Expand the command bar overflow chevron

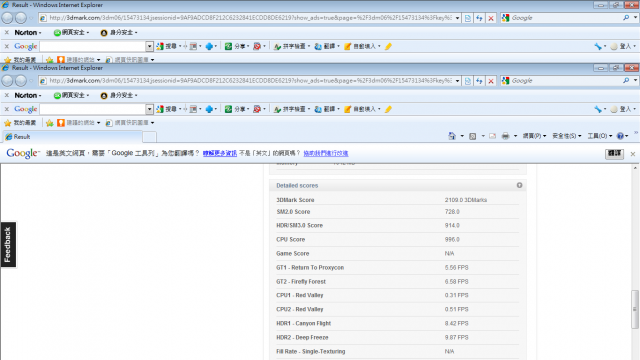[x=636, y=133]
